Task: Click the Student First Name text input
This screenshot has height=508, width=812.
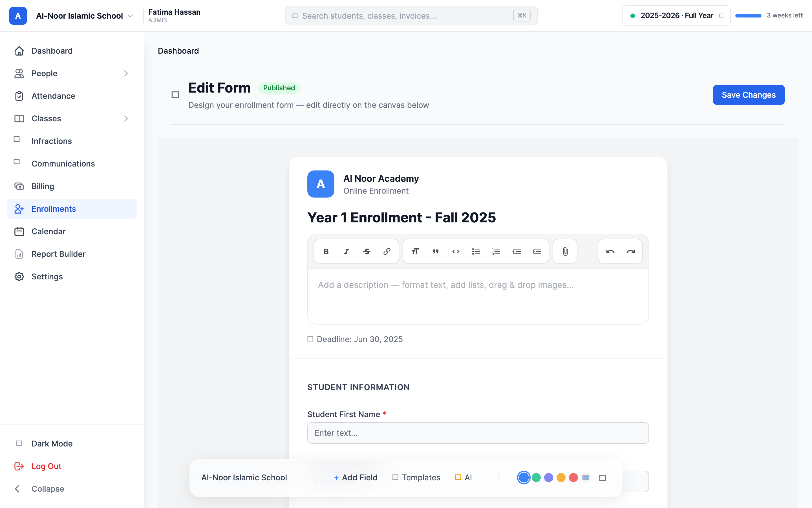Action: pos(478,433)
